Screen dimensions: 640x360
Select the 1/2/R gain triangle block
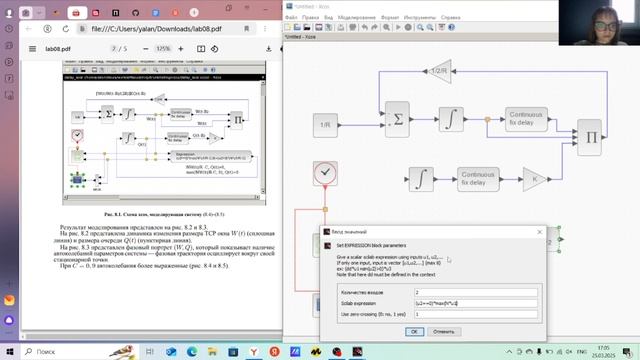439,71
